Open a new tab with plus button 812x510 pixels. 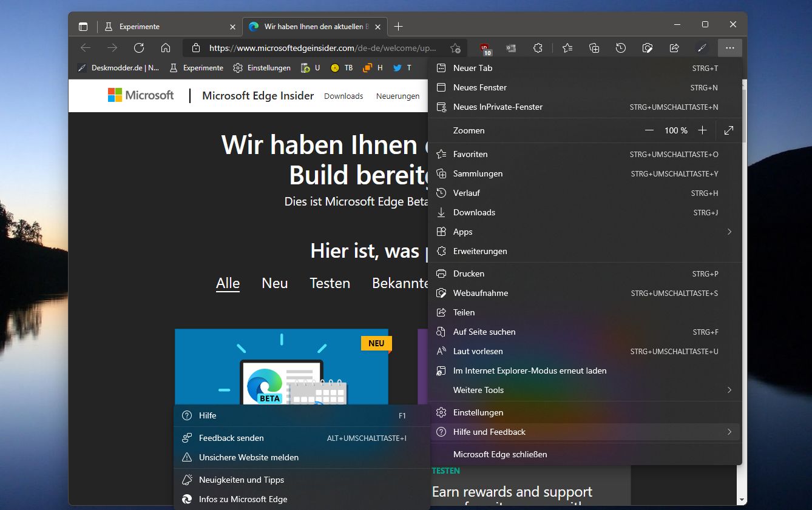tap(398, 27)
